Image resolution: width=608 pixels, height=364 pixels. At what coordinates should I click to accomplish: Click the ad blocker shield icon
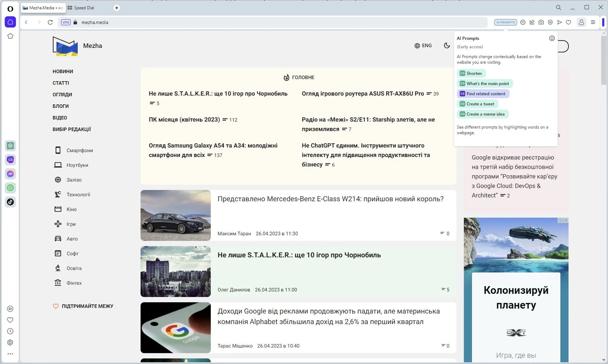(x=550, y=22)
